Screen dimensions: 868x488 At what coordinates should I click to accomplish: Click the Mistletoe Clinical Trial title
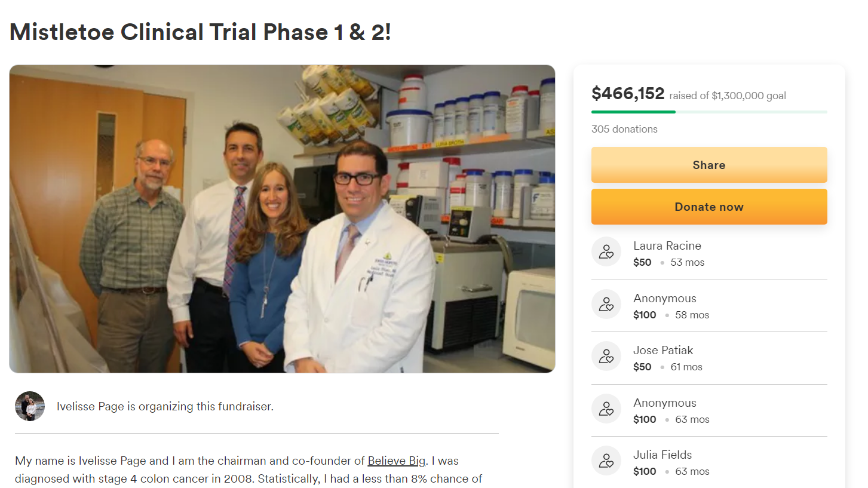(x=200, y=32)
